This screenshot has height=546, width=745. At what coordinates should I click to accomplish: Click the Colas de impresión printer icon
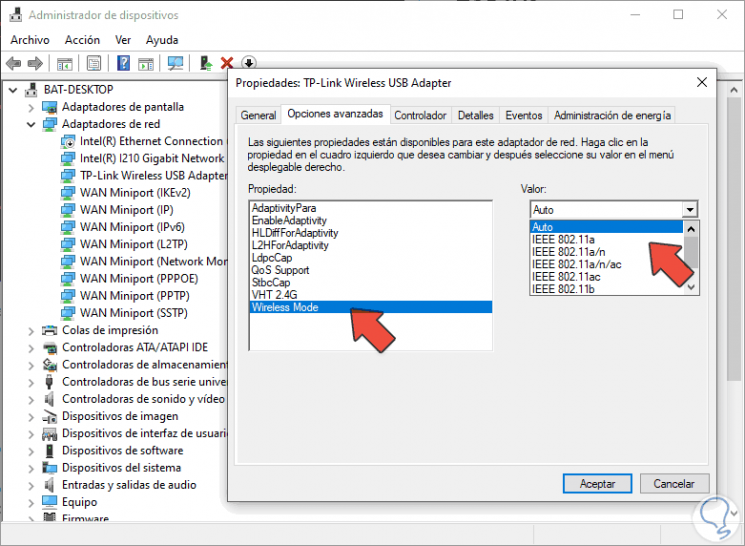click(x=49, y=330)
